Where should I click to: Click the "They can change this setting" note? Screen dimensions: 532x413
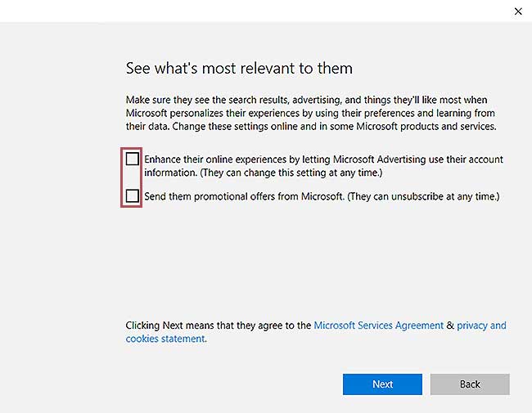(x=278, y=173)
